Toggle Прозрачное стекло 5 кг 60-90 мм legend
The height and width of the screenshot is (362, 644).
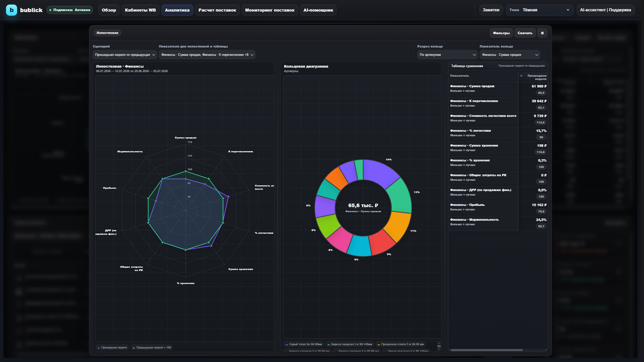coord(400,344)
